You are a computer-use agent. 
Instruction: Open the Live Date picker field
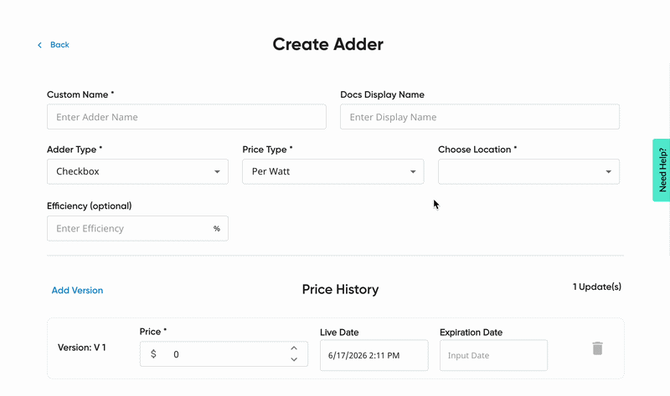pos(374,355)
